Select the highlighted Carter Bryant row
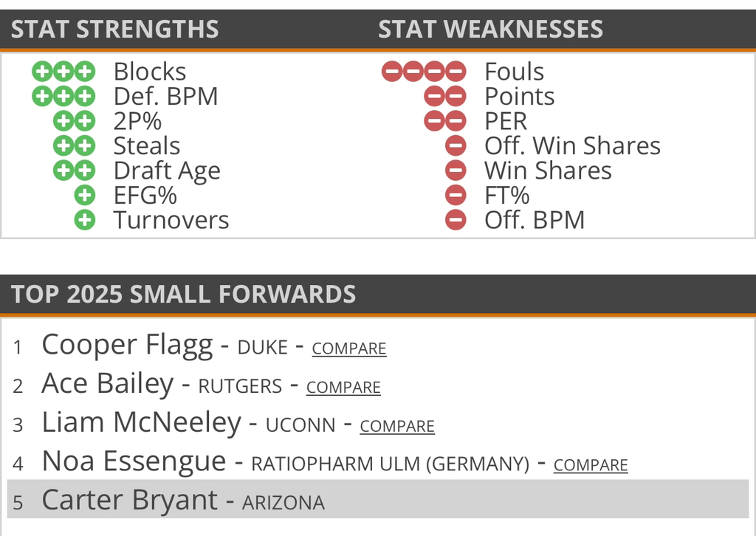The height and width of the screenshot is (536, 756). coord(377,500)
